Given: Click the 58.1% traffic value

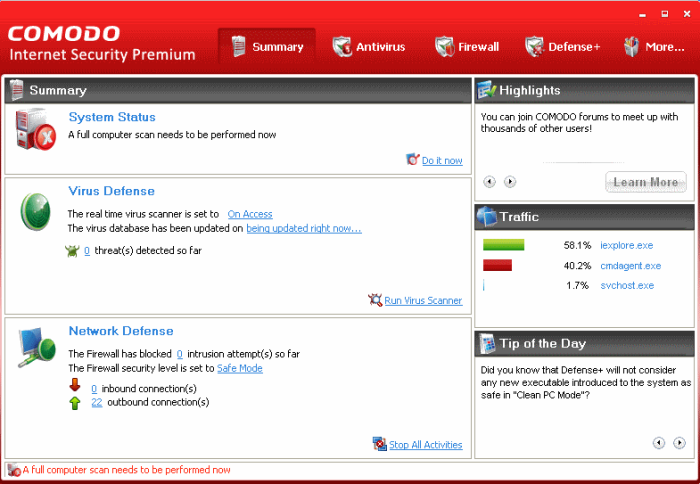Looking at the screenshot, I should [x=577, y=245].
